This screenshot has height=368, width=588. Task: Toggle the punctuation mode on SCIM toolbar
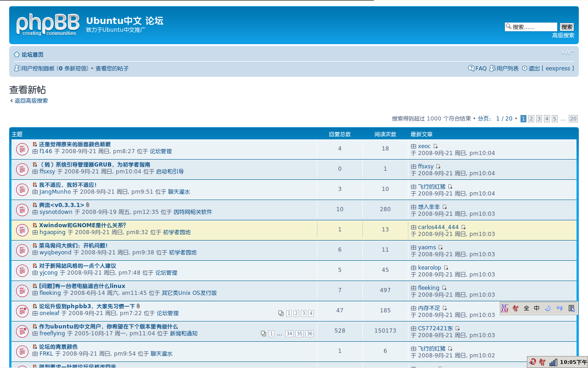click(559, 308)
